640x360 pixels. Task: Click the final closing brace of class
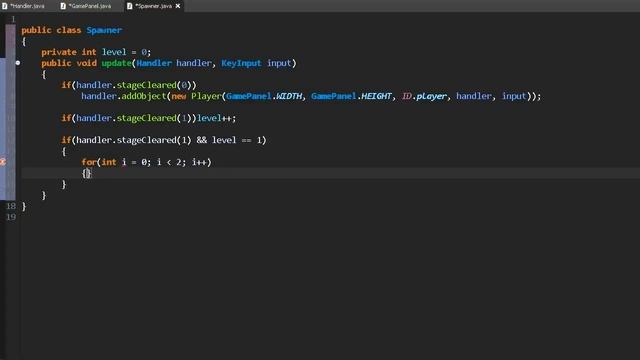coord(24,206)
